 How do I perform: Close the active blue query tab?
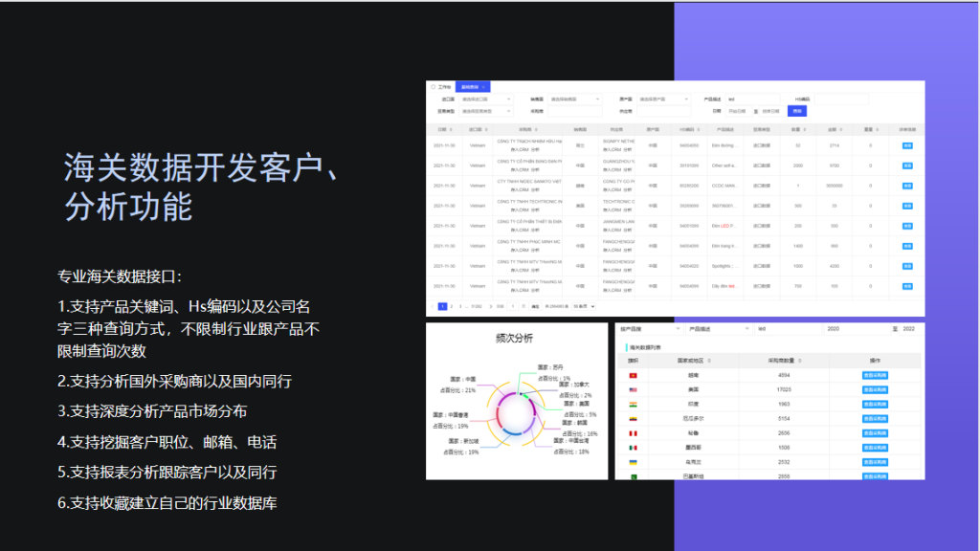click(483, 86)
